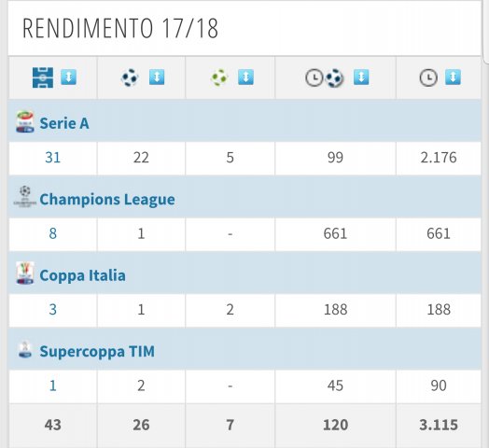489x448 pixels.
Task: Click the Serie A league logo
Action: click(25, 122)
